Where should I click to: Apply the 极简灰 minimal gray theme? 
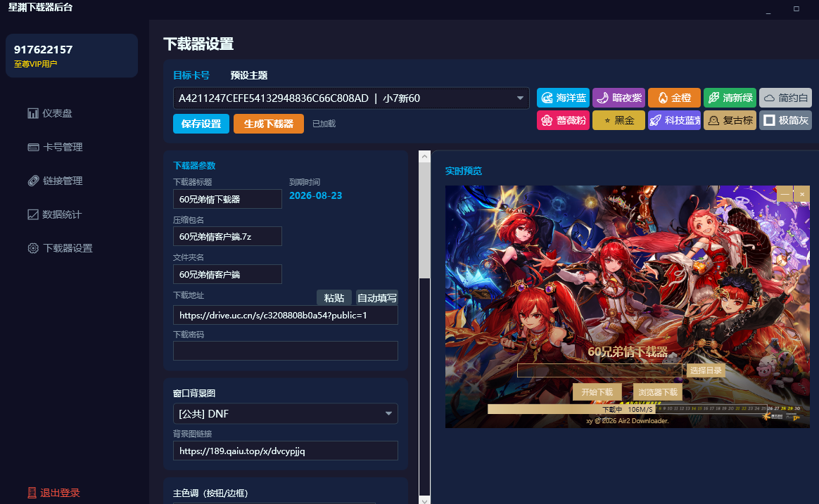click(785, 120)
